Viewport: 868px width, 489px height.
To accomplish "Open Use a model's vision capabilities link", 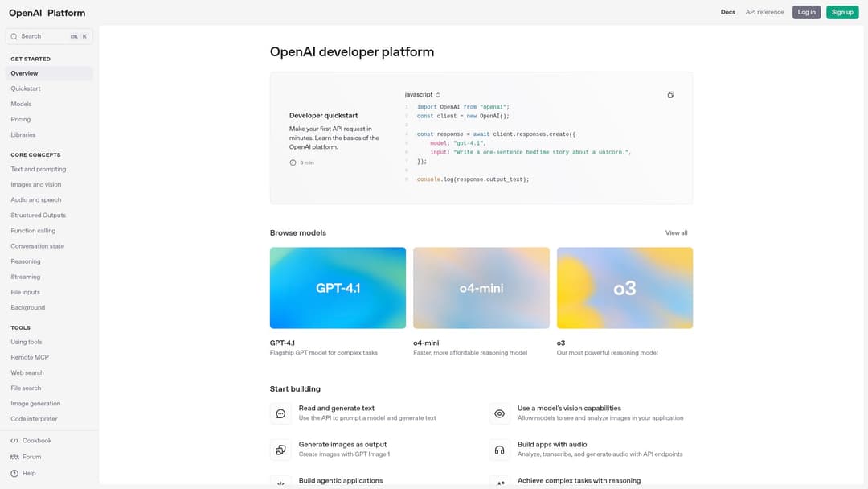I will coord(569,408).
